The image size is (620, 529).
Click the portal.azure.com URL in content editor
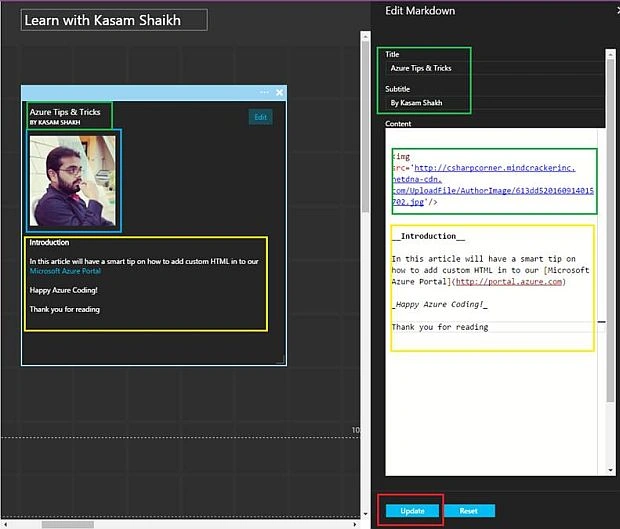[x=509, y=282]
